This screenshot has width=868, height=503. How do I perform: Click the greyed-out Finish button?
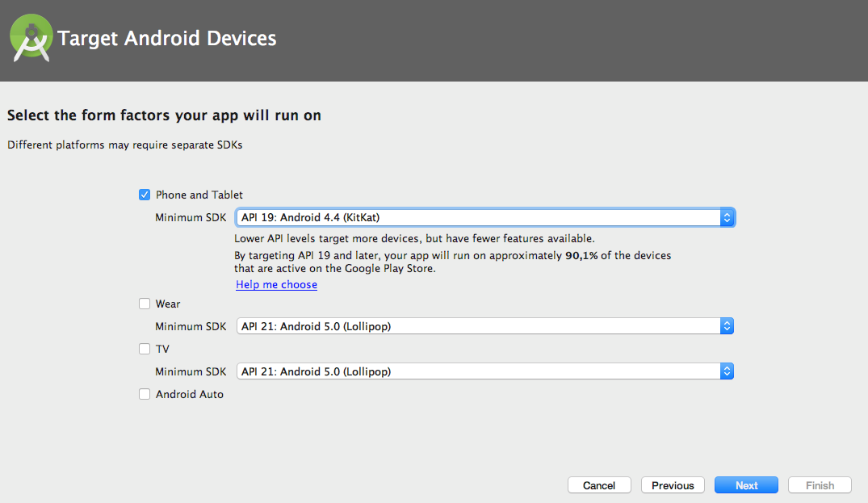coord(820,485)
